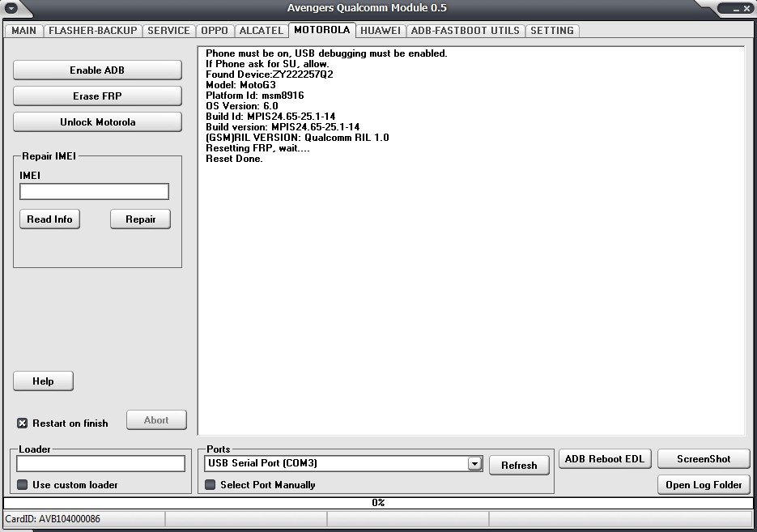The image size is (757, 532).
Task: Expand the Ports dropdown arrow
Action: click(474, 463)
